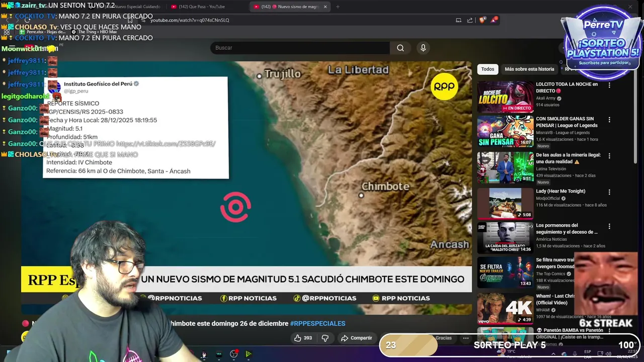644x362 pixels.
Task: Click the América Noticias channel name
Action: (x=551, y=239)
